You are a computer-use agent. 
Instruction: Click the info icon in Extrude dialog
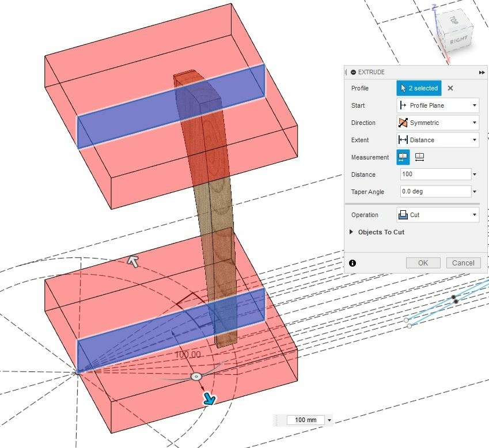352,263
